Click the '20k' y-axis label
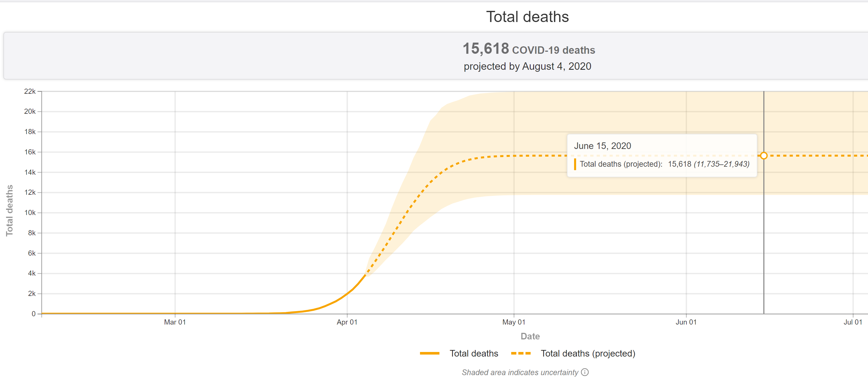 [x=30, y=112]
